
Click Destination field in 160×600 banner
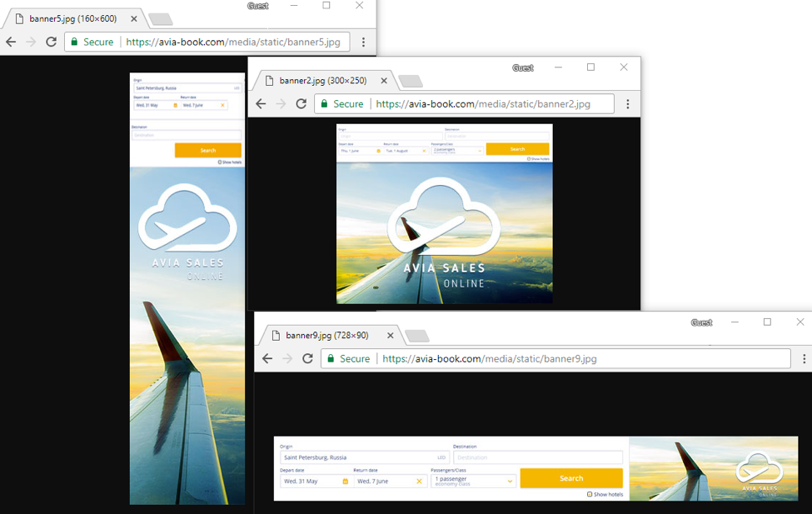pos(187,135)
